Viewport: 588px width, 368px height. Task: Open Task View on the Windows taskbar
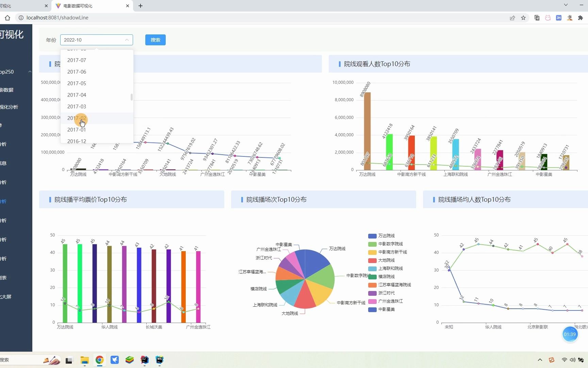tap(69, 360)
